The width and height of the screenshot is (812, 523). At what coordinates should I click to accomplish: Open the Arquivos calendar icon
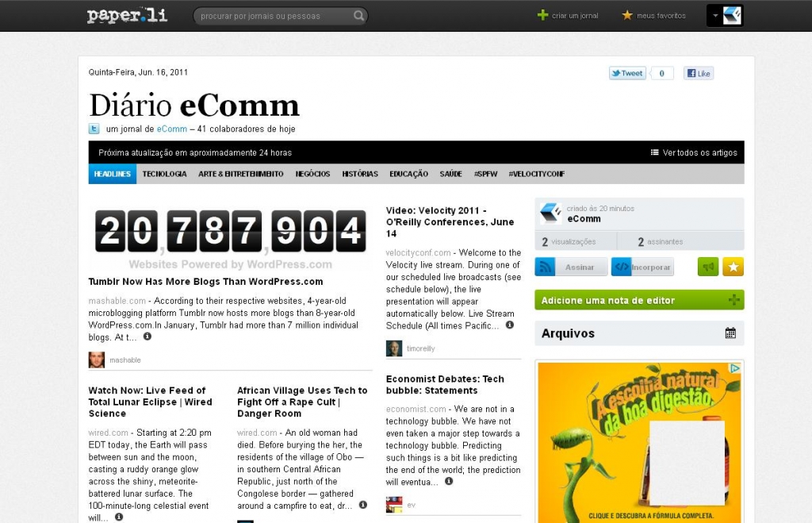tap(730, 333)
